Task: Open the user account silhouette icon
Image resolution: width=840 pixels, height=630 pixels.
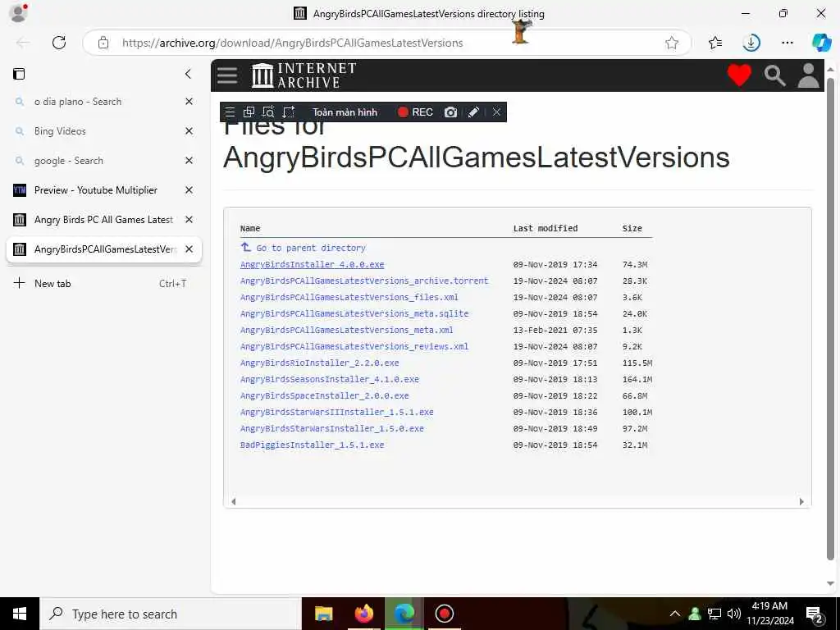Action: [x=808, y=75]
